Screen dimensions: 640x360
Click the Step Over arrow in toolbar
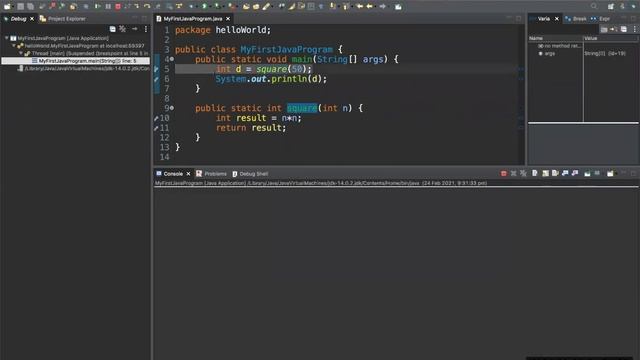pyautogui.click(x=147, y=7)
